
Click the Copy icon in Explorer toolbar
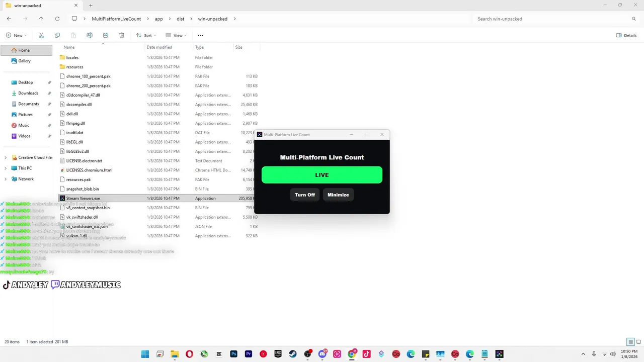click(57, 35)
